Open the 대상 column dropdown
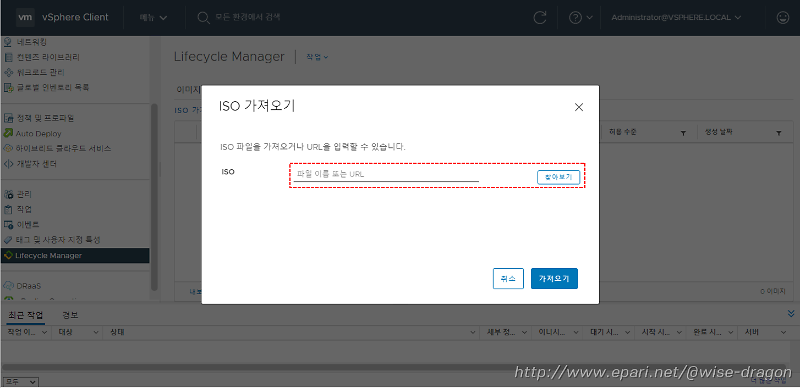 (95, 332)
